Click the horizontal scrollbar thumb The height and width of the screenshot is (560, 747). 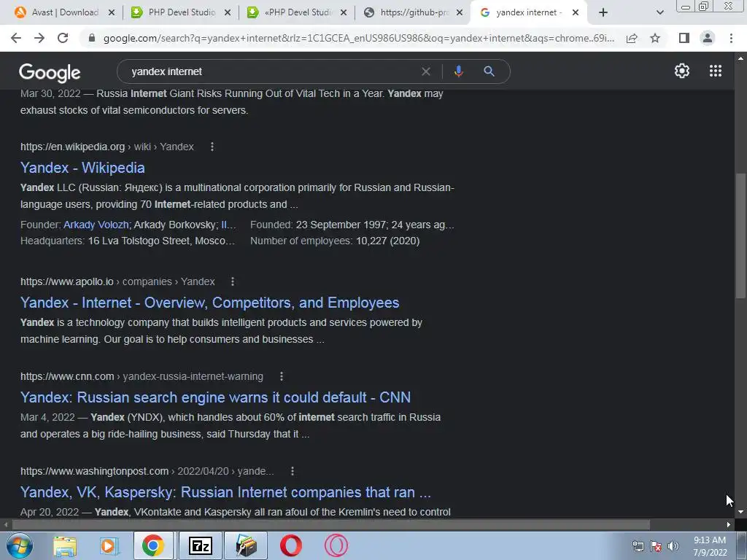[331, 524]
